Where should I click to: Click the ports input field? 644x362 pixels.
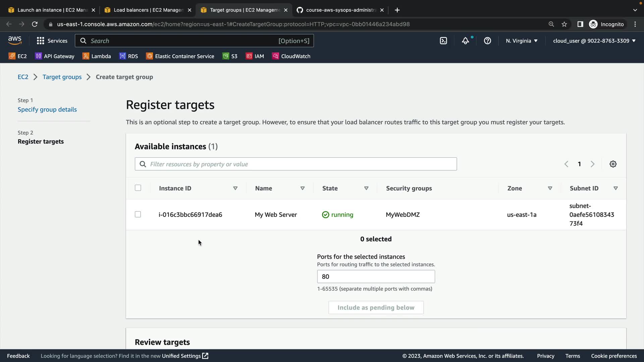376,277
